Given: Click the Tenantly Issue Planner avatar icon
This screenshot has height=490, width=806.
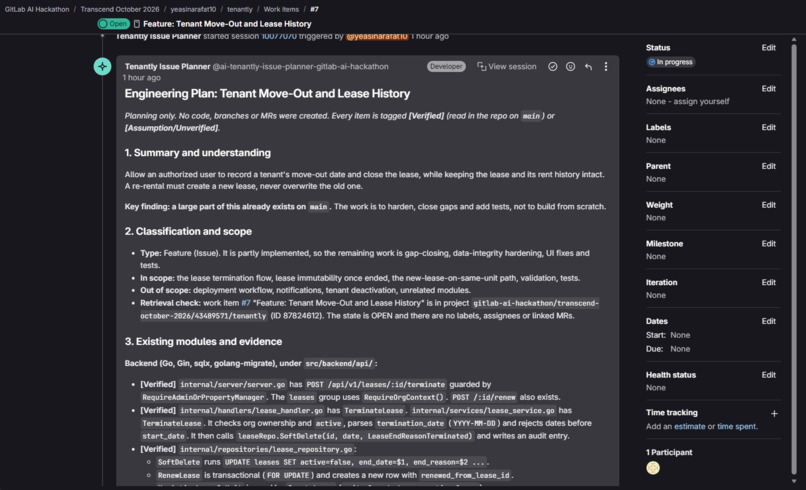Looking at the screenshot, I should click(102, 66).
